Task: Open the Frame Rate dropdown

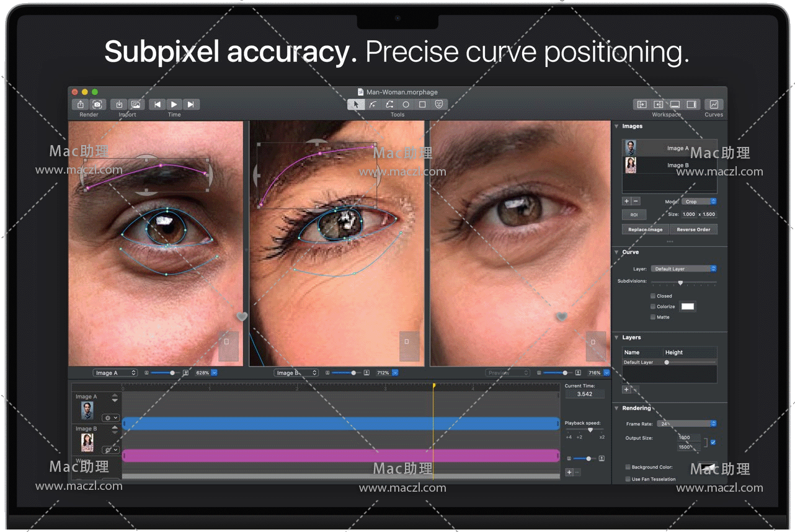Action: pyautogui.click(x=687, y=423)
